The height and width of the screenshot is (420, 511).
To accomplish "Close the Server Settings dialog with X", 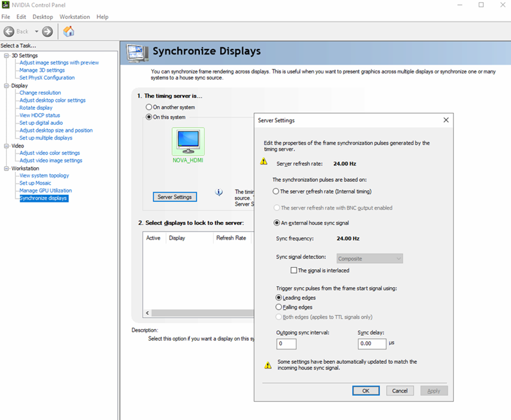I will pyautogui.click(x=446, y=120).
